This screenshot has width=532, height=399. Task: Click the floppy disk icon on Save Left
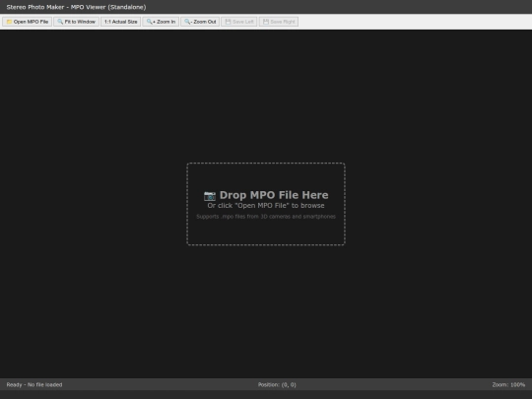pos(228,22)
